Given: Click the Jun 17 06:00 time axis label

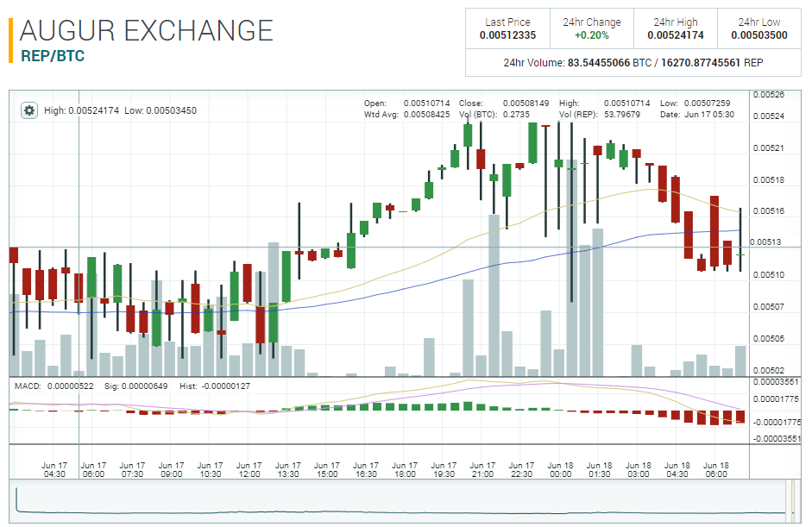Looking at the screenshot, I should 93,469.
